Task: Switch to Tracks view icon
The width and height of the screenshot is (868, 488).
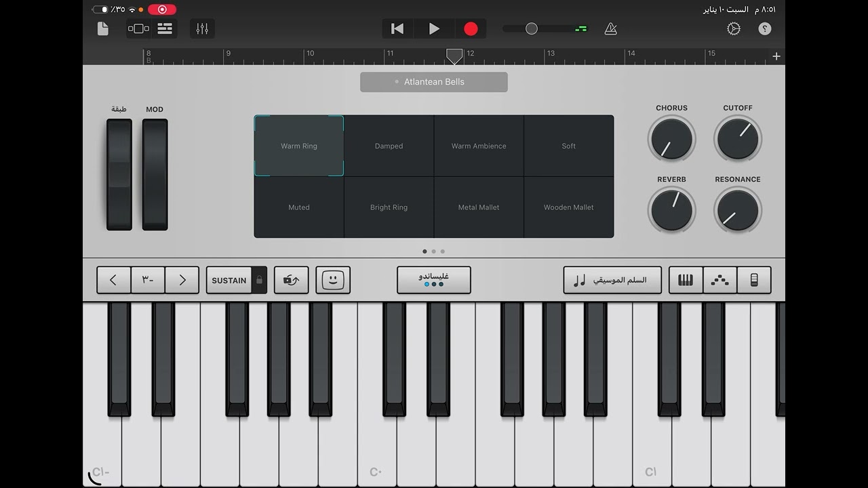Action: [x=165, y=28]
